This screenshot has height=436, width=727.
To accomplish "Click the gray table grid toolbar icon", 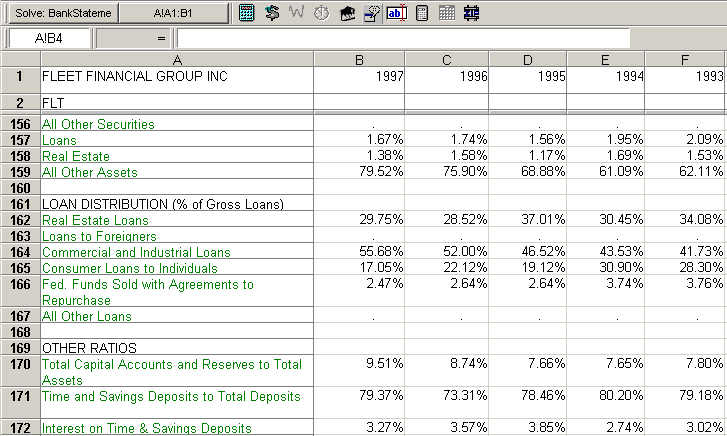I will (x=446, y=14).
